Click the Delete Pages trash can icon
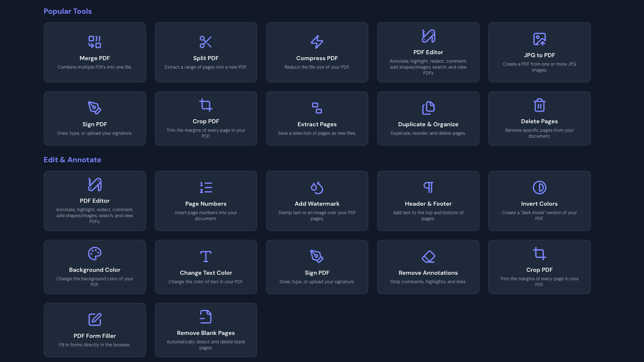644x362 pixels. pyautogui.click(x=539, y=105)
